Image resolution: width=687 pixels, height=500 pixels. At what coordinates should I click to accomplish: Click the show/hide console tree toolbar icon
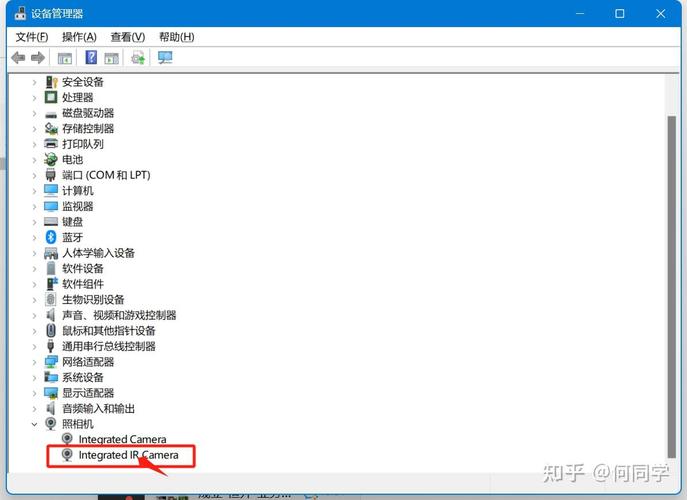tap(65, 58)
